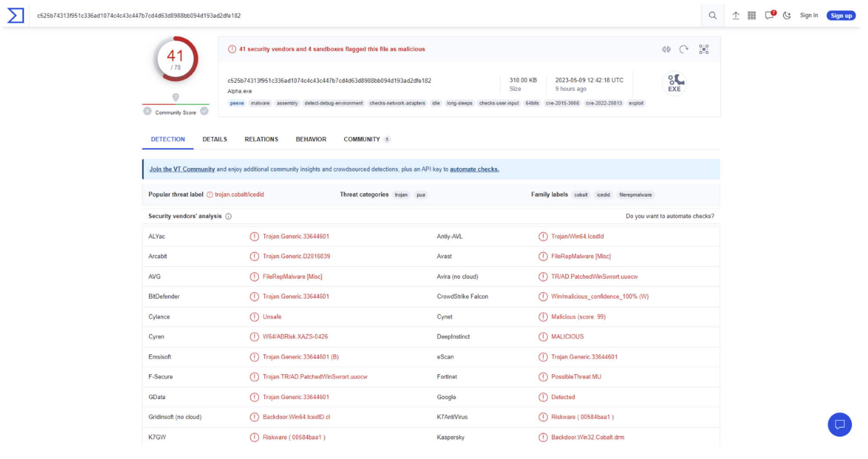
Task: Open the notifications speech bubble icon
Action: click(x=770, y=15)
